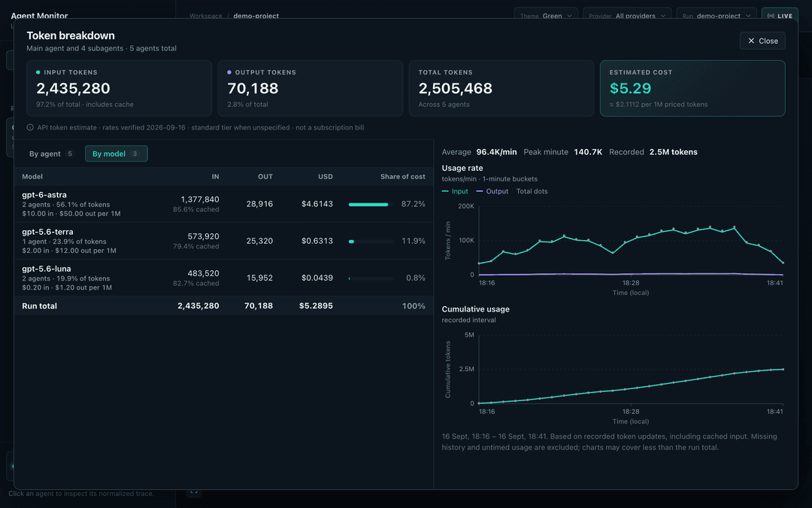Toggle the Output series legend
812x508 pixels.
492,191
